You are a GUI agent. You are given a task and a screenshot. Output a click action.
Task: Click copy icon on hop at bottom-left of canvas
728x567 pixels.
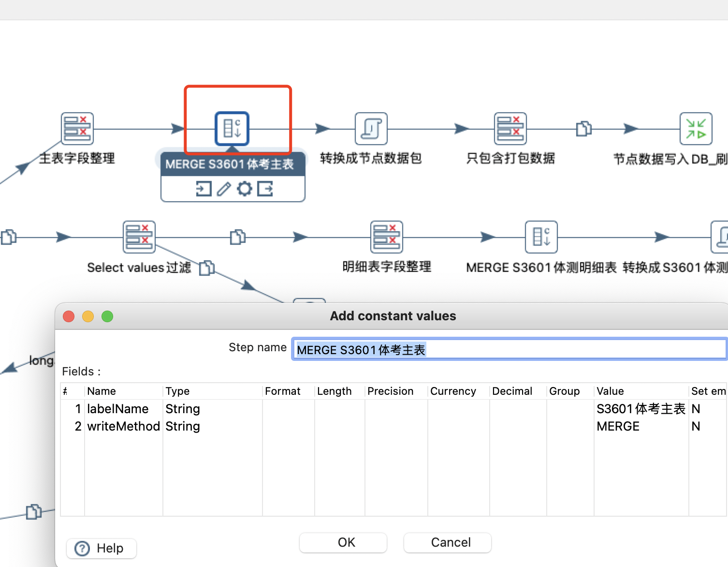[x=33, y=511]
